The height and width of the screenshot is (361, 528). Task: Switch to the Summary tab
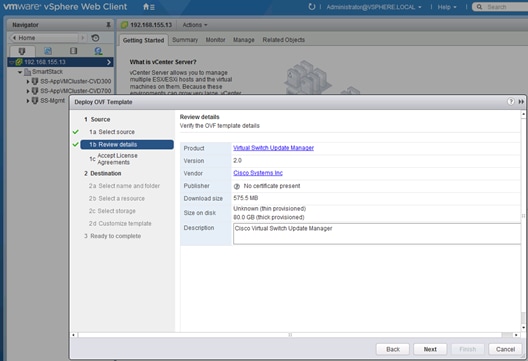coord(185,40)
